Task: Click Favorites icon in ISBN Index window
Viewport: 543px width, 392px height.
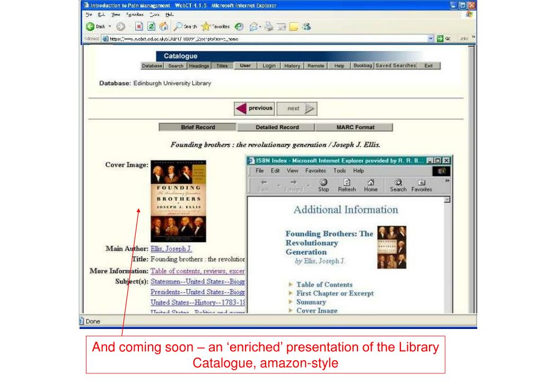Action: pyautogui.click(x=422, y=185)
